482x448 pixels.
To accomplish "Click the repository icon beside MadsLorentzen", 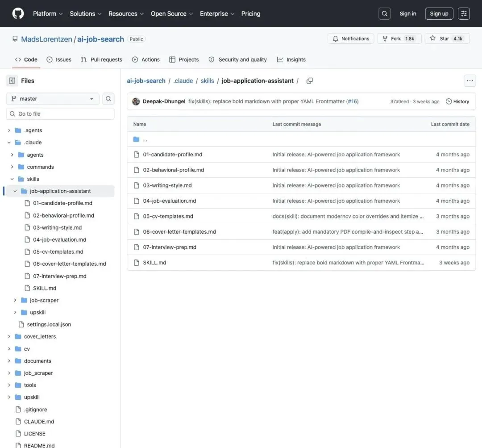I will coord(15,39).
